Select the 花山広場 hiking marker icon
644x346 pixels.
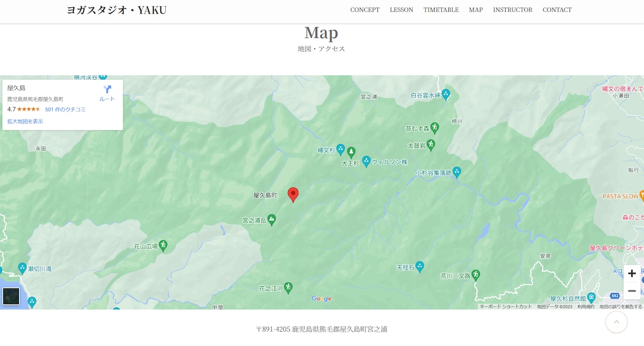point(163,245)
